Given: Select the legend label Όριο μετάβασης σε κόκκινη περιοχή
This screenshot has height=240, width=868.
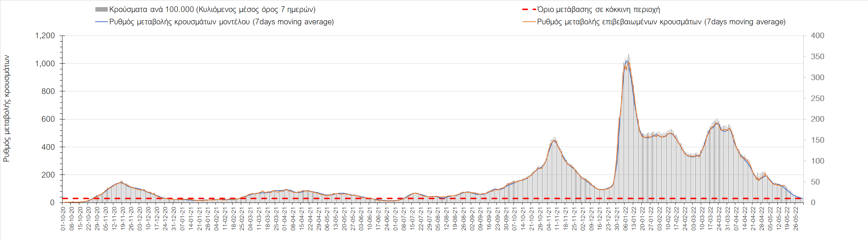Looking at the screenshot, I should click(x=598, y=10).
